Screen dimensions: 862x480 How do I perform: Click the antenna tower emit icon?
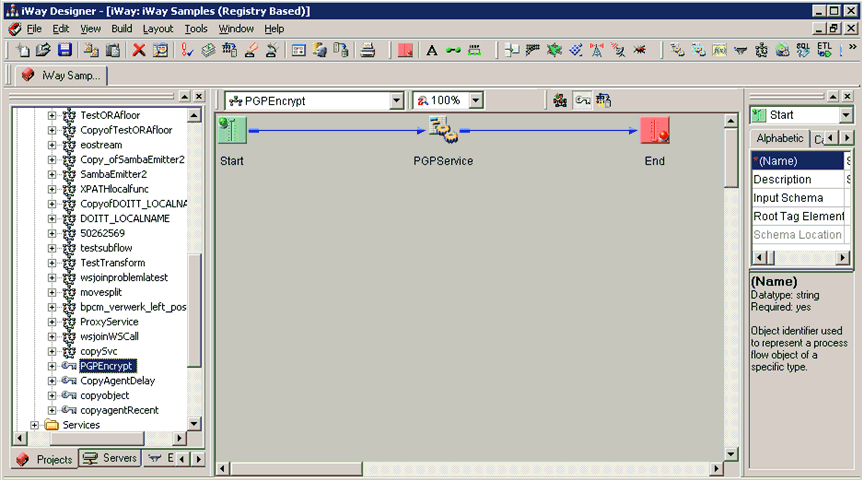(596, 51)
